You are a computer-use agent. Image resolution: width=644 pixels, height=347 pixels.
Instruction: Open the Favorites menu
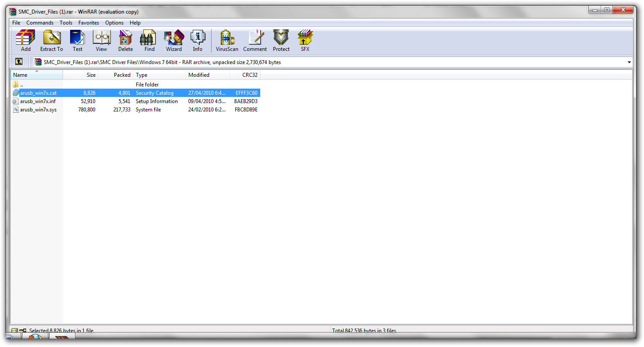[x=88, y=23]
